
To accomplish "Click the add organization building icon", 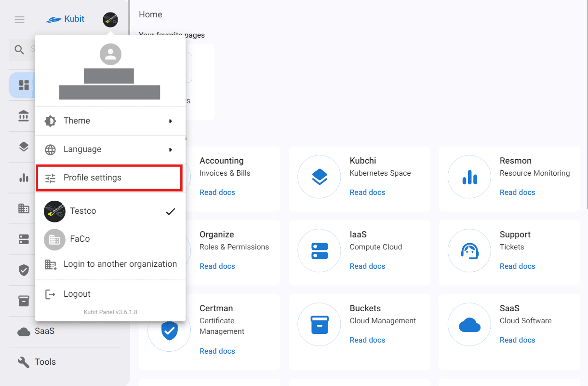I will [x=50, y=264].
